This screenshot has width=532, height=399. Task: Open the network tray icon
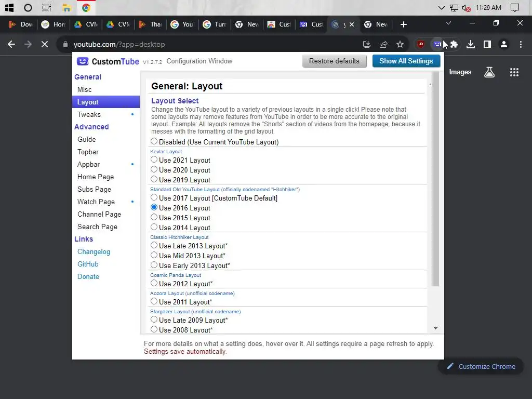[454, 7]
